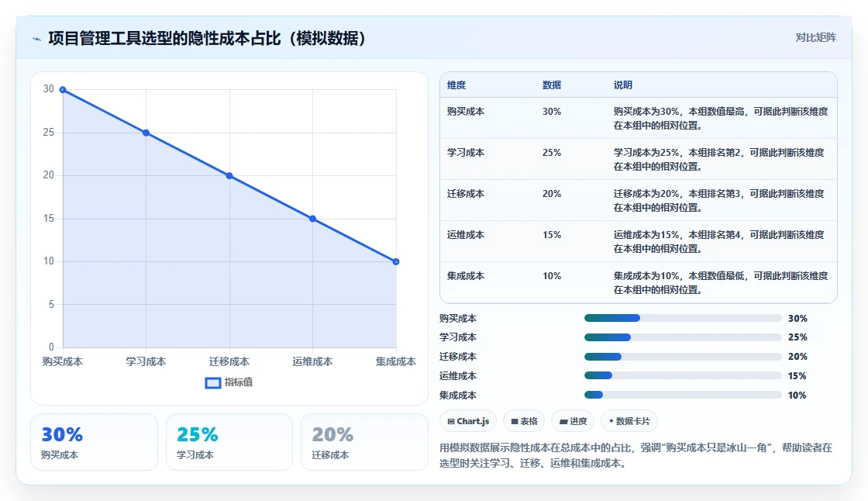The width and height of the screenshot is (868, 501).
Task: Click the x-axis label 迁移成本
Action: point(229,361)
